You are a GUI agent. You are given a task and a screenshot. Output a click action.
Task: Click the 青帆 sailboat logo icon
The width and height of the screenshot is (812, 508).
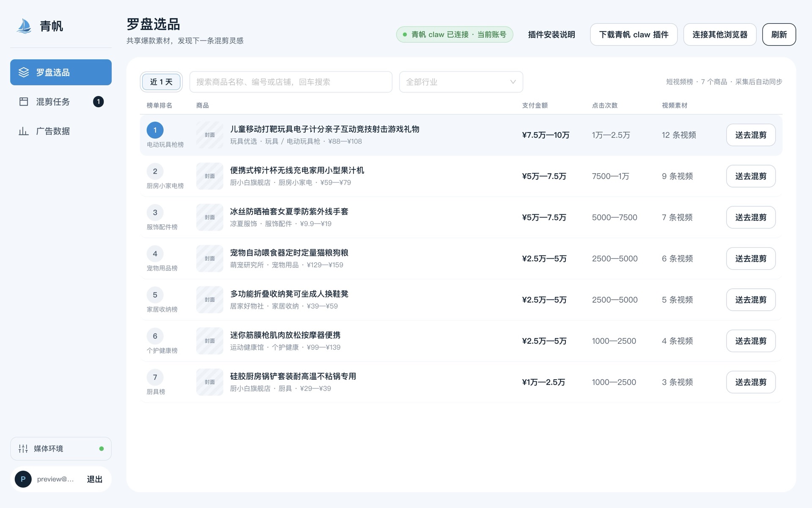coord(24,26)
